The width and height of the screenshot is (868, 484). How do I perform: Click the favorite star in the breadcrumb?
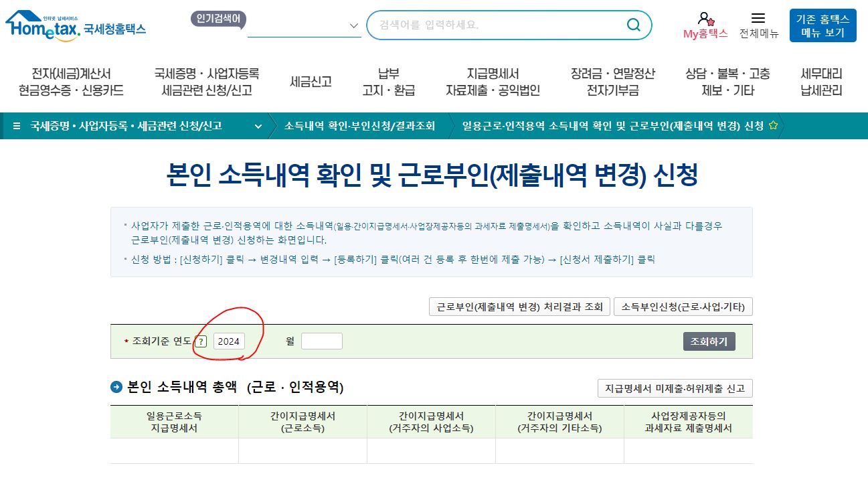click(774, 125)
